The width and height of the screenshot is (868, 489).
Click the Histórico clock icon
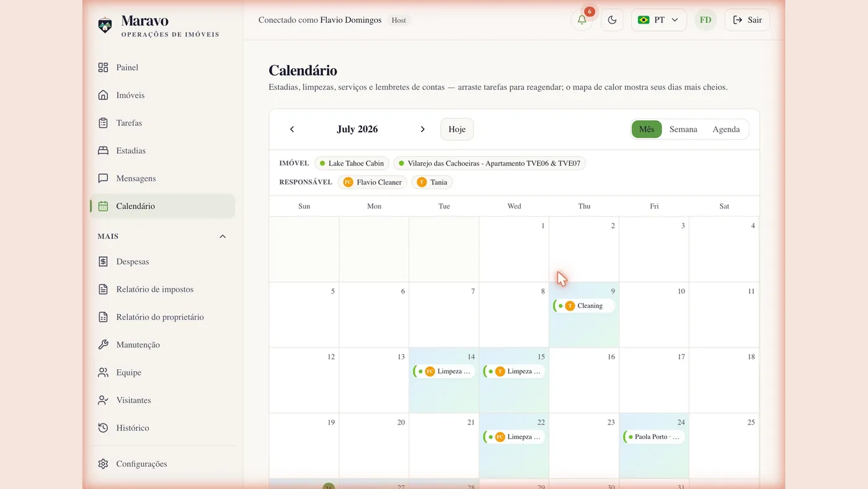[x=104, y=428]
